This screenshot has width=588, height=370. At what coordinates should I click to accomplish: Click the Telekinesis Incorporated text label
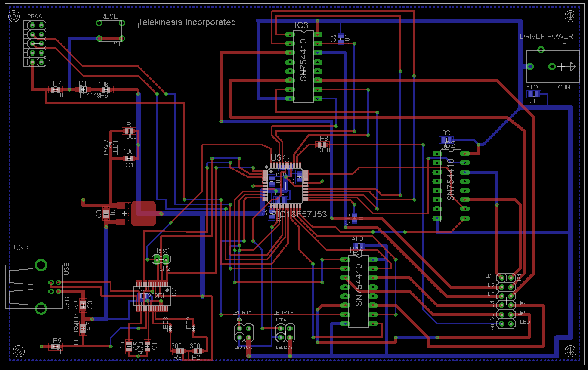click(187, 22)
